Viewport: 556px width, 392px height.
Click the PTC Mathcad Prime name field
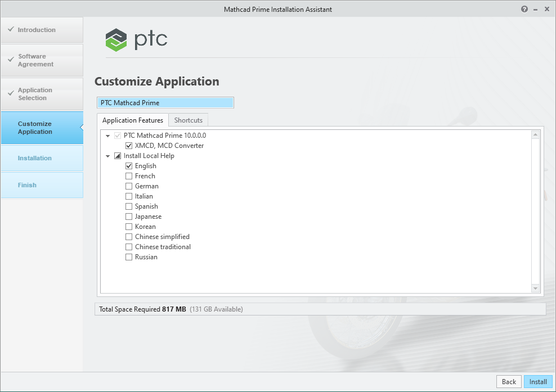[x=165, y=102]
